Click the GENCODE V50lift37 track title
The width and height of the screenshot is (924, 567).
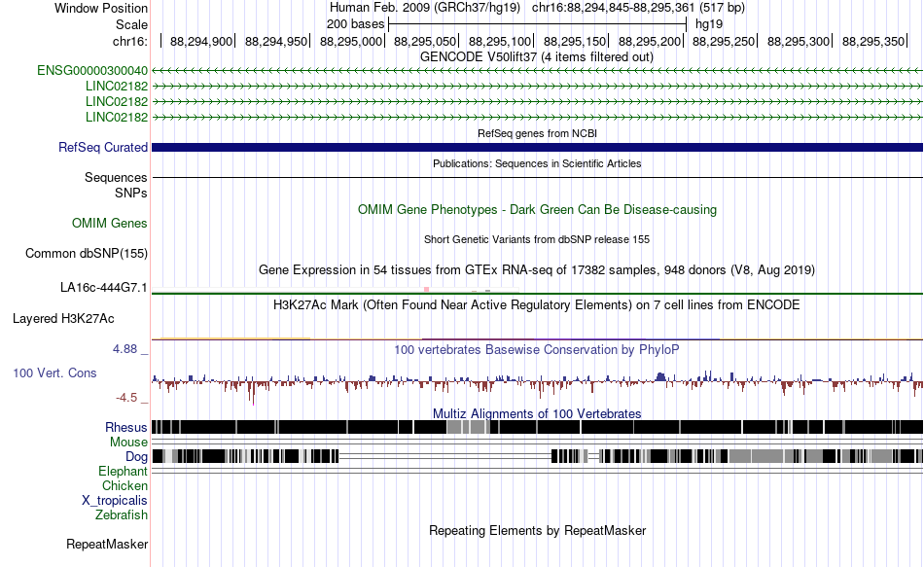tap(536, 57)
